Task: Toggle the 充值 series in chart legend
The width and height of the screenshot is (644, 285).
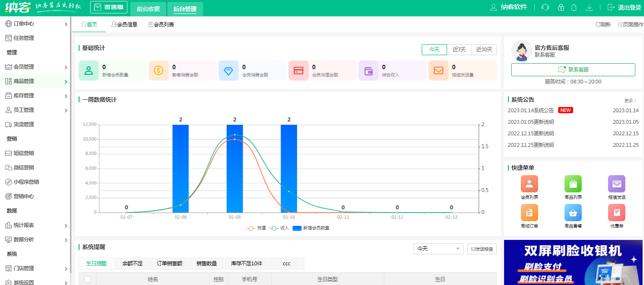Action: pyautogui.click(x=256, y=228)
